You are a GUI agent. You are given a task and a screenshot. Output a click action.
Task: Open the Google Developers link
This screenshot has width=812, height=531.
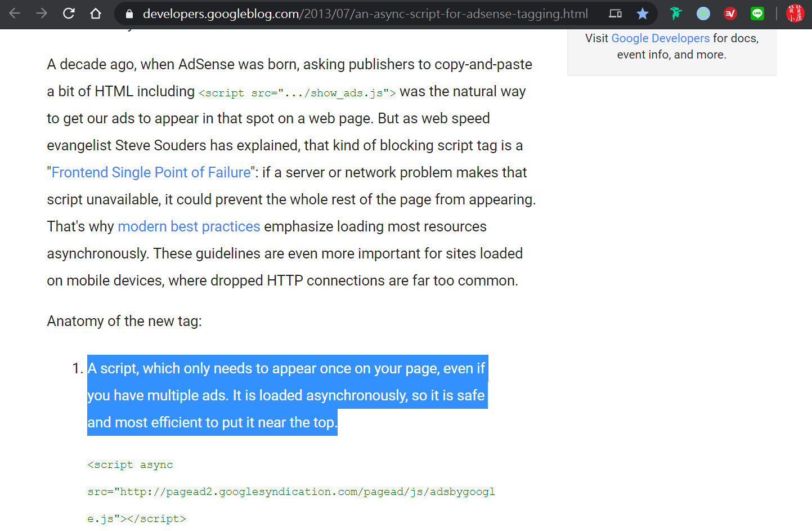coord(661,38)
